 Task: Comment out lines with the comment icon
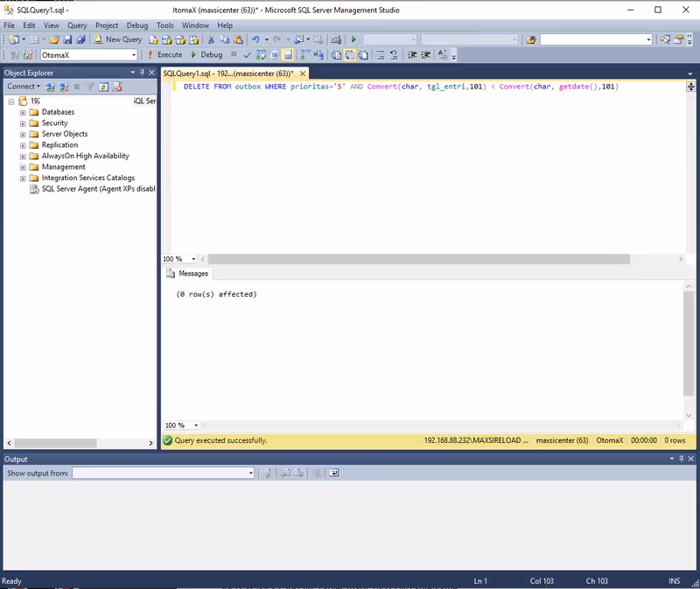[380, 54]
